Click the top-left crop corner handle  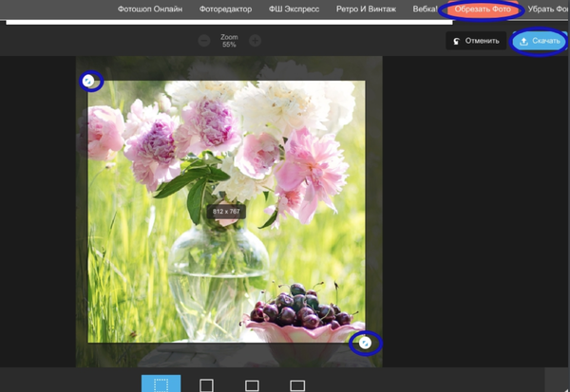pos(88,81)
